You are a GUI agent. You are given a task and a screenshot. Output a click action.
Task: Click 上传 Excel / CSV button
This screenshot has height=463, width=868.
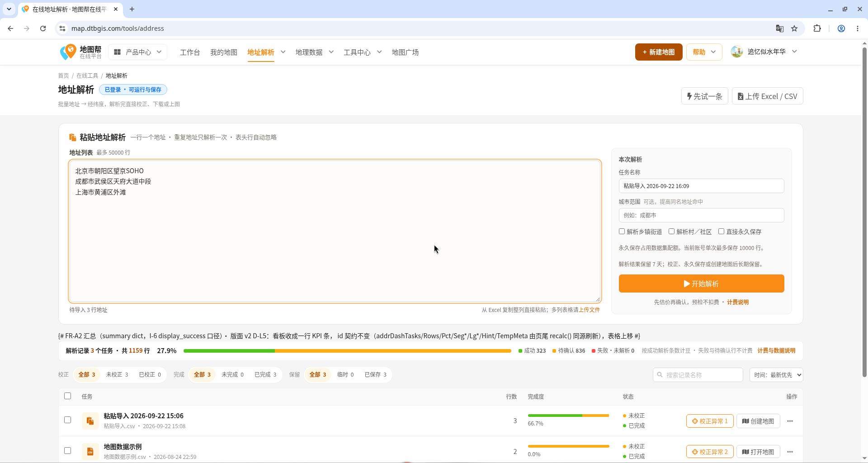(767, 96)
